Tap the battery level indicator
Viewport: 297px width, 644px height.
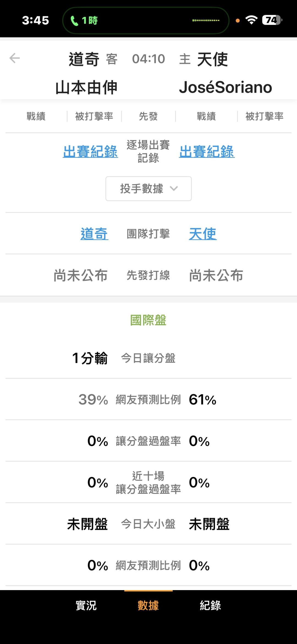point(272,20)
